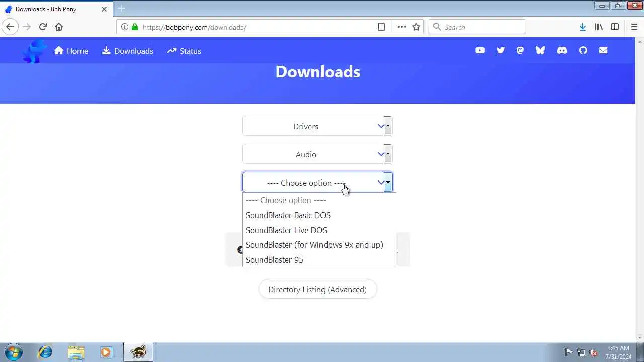This screenshot has width=644, height=362.
Task: Select SoundBlaster 95 option
Action: (319, 260)
